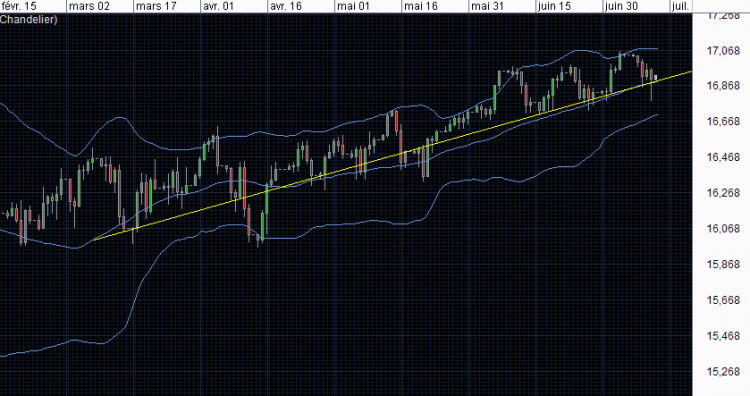The image size is (750, 396).
Task: Select the yellow ascending trend line
Action: coord(392,154)
